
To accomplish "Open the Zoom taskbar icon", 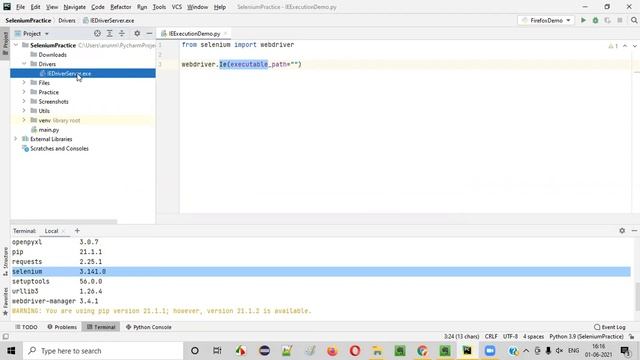I will point(490,351).
